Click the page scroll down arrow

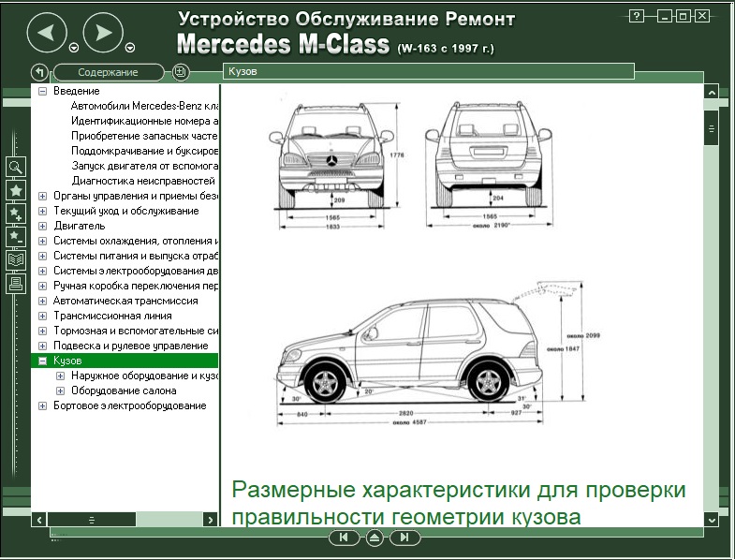[712, 520]
